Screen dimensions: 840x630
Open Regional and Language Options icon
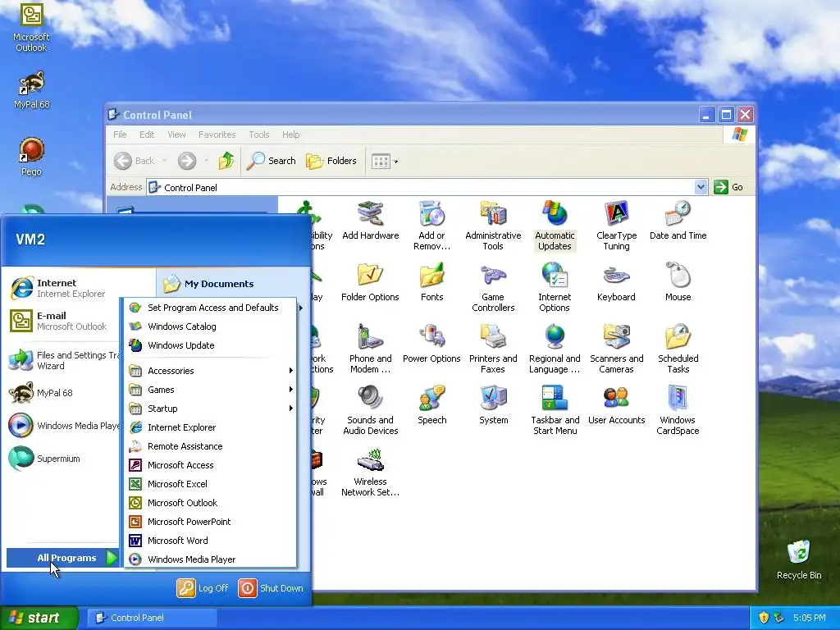pos(555,349)
